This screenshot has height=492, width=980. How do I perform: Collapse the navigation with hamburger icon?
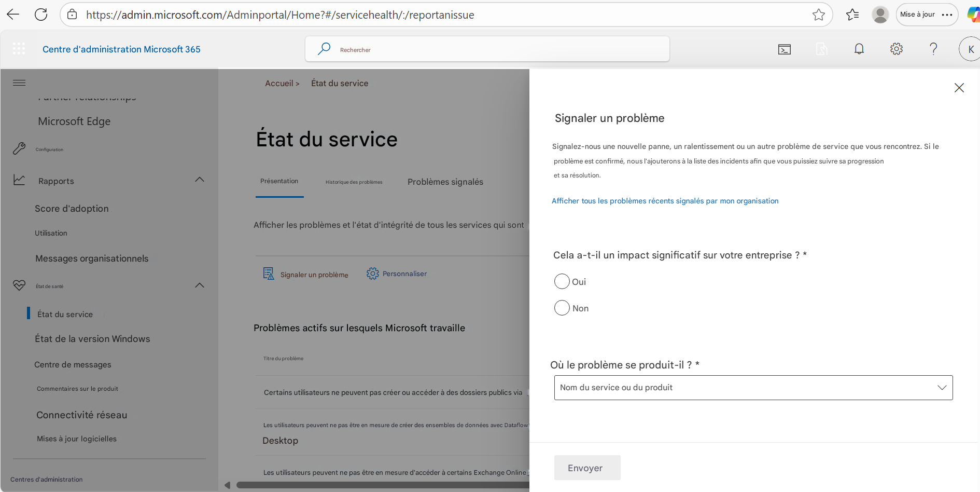19,83
